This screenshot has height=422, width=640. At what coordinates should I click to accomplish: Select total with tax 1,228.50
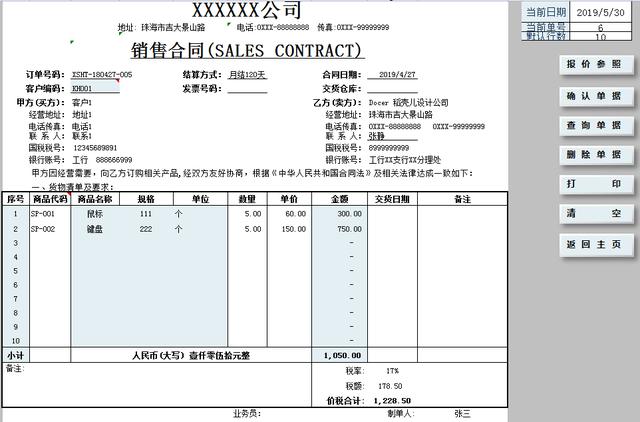pyautogui.click(x=392, y=401)
